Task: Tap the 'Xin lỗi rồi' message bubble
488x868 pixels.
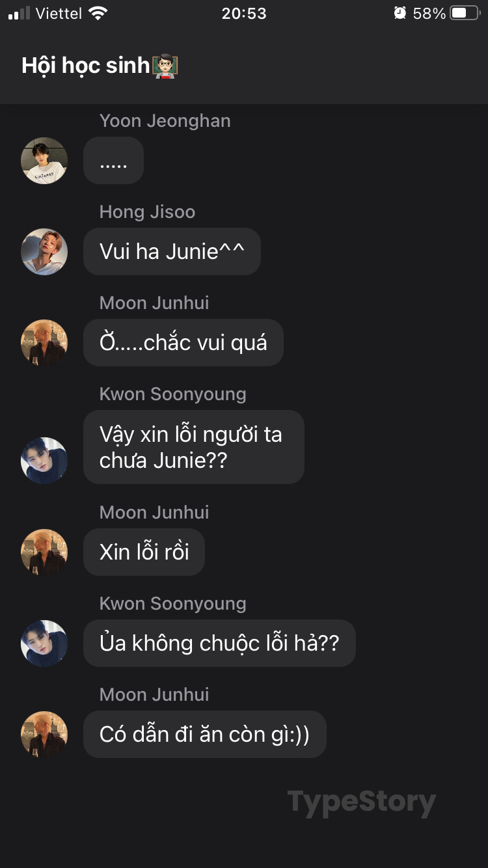Action: 144,552
